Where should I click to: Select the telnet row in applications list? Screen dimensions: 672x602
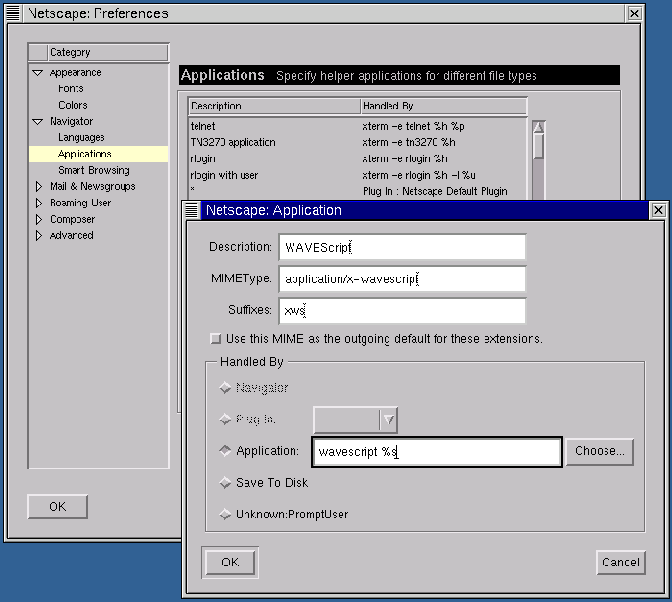[358, 126]
